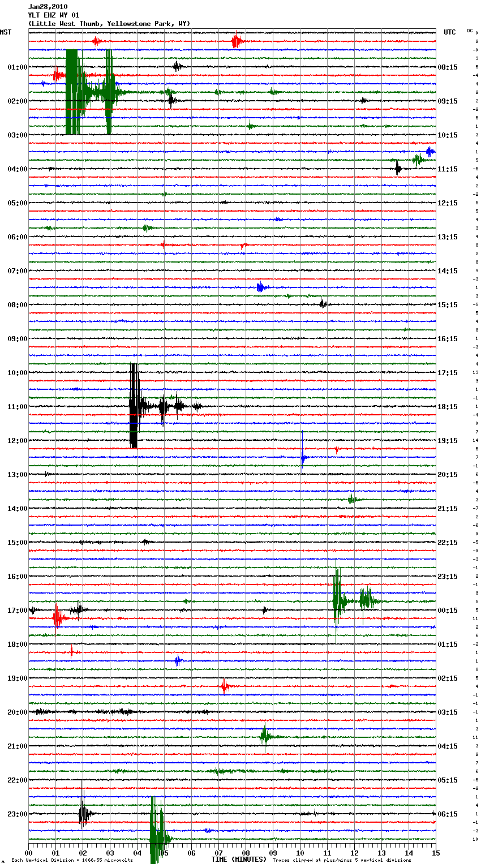The height and width of the screenshot is (868, 481).
Task: Click the 04:15 UTC time label
Action: (448, 746)
